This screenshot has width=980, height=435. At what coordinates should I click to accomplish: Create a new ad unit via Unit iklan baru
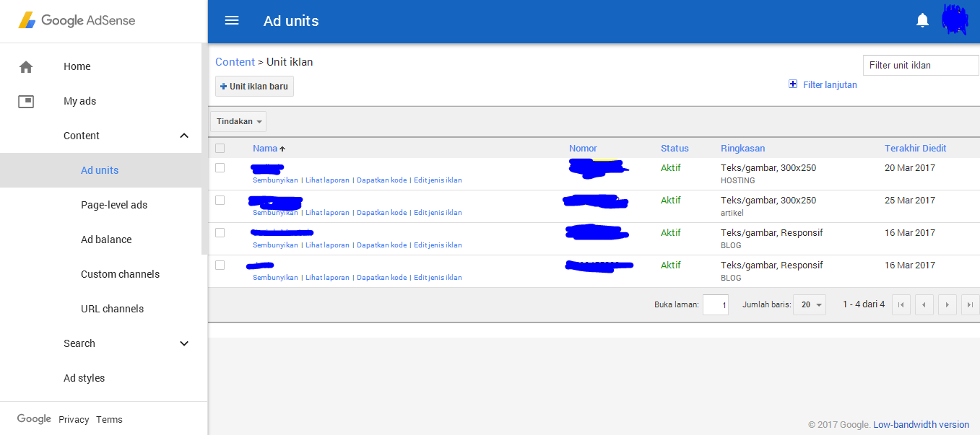253,85
